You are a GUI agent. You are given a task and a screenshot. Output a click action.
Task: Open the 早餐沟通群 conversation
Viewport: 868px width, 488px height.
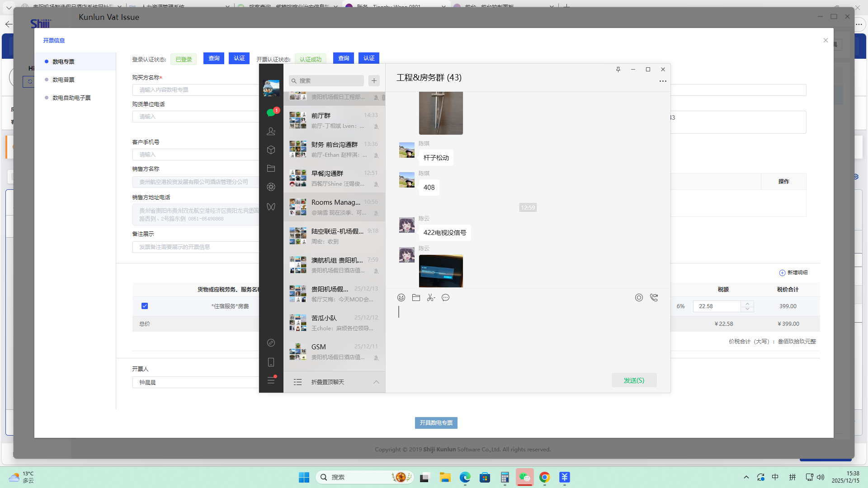pos(335,178)
